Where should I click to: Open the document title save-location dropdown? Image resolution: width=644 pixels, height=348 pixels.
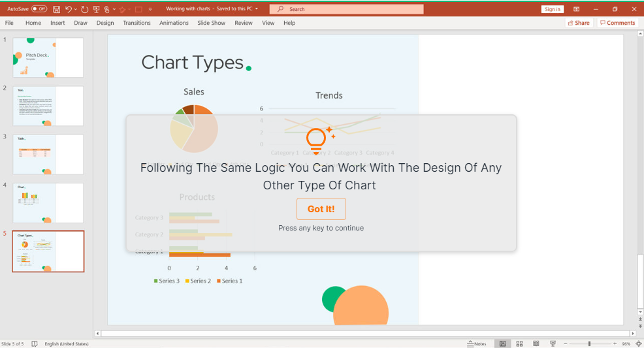tap(257, 8)
